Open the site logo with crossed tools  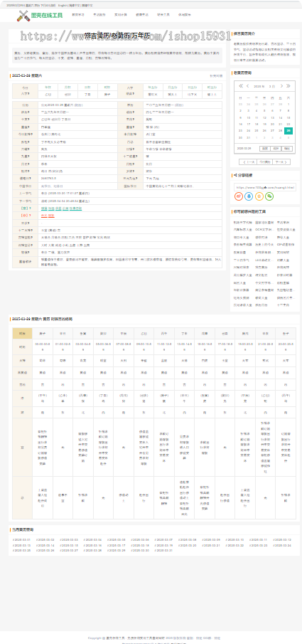coord(40,16)
